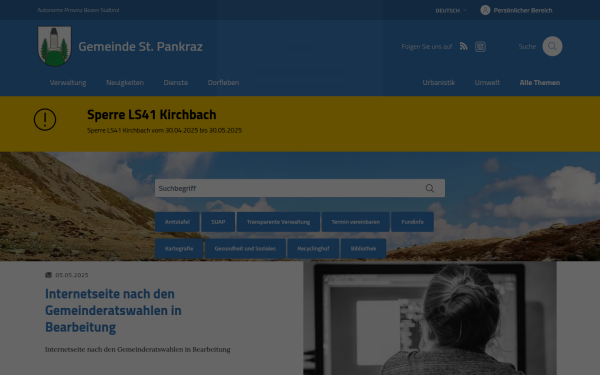
Task: Click the Sperre LS41 date range text
Action: click(165, 130)
